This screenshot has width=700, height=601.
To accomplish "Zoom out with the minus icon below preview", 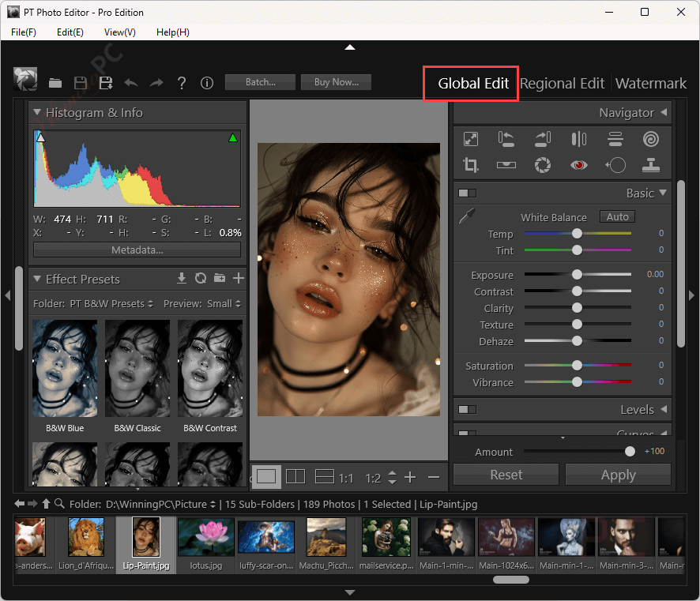I will coord(434,478).
